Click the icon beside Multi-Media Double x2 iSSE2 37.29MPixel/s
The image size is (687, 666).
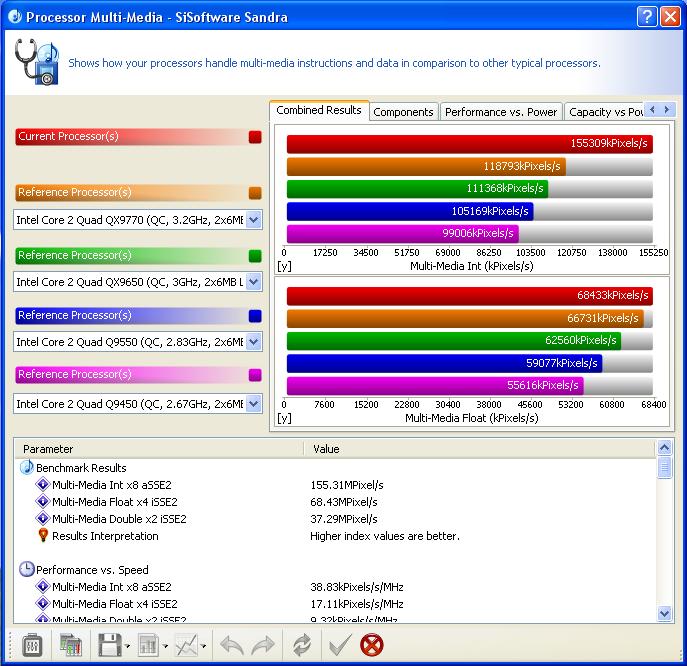point(43,518)
